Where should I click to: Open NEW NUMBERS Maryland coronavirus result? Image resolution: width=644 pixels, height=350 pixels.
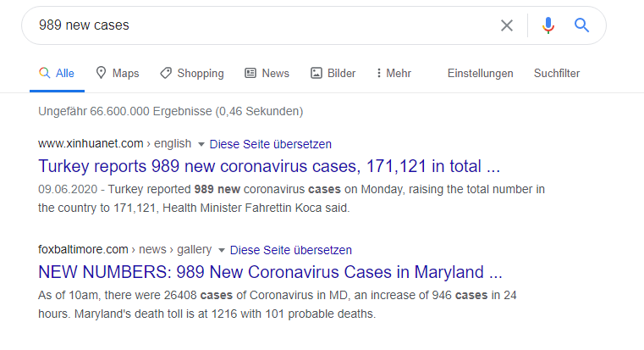(x=270, y=272)
